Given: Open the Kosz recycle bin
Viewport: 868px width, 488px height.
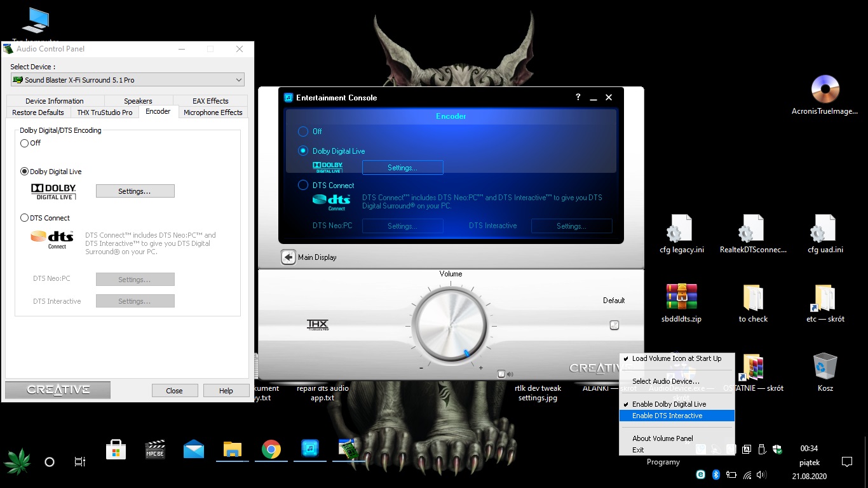Looking at the screenshot, I should [x=825, y=373].
